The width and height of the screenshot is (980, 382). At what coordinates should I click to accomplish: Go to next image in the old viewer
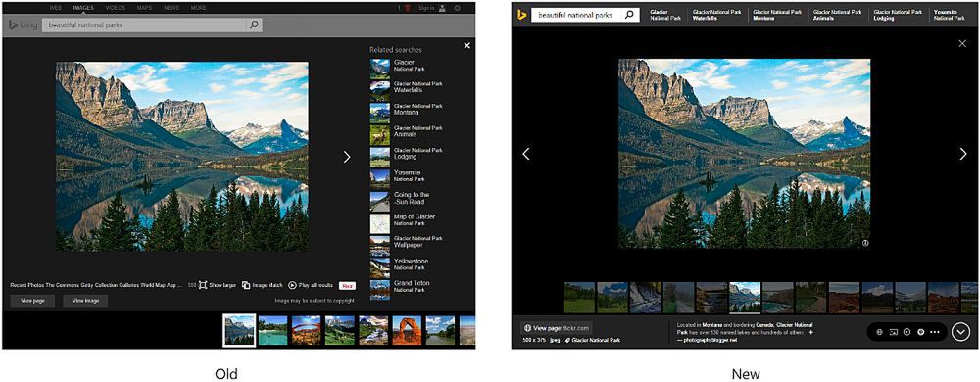347,158
